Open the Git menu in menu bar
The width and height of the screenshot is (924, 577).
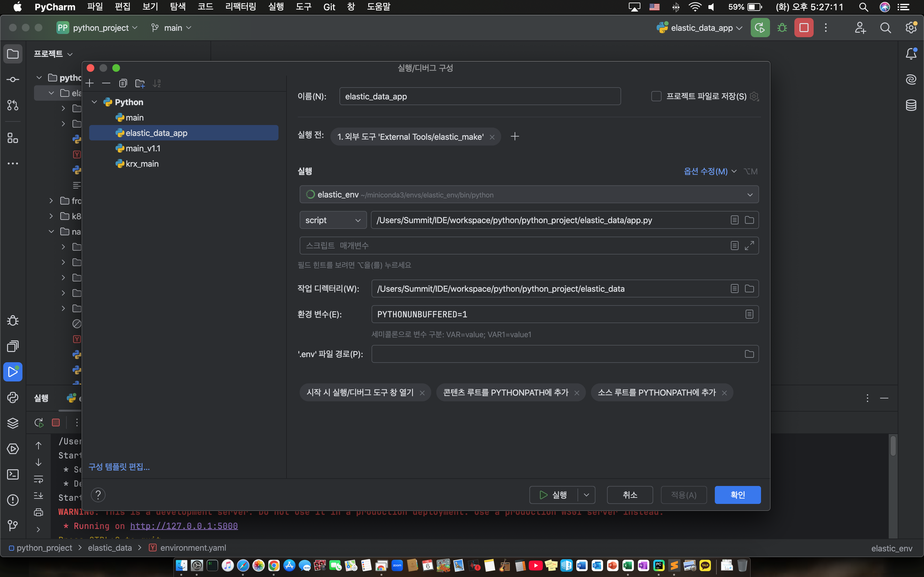coord(329,7)
